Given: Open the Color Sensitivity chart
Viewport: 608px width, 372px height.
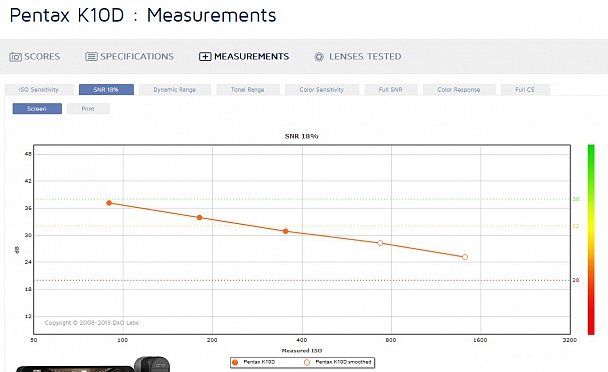Looking at the screenshot, I should [322, 90].
